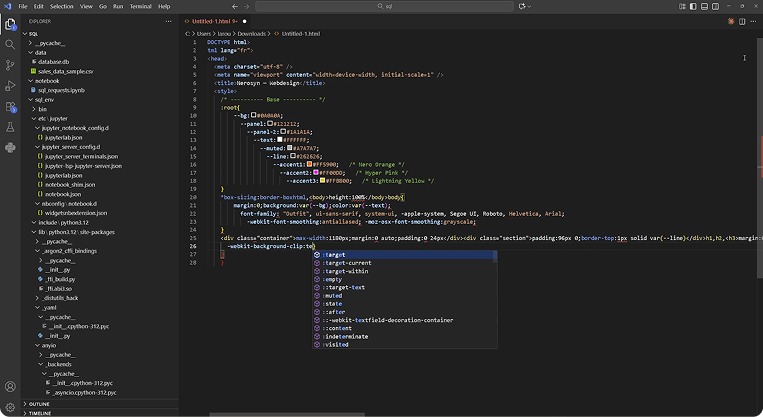763x417 pixels.
Task: Click the command center search box
Action: [x=384, y=6]
